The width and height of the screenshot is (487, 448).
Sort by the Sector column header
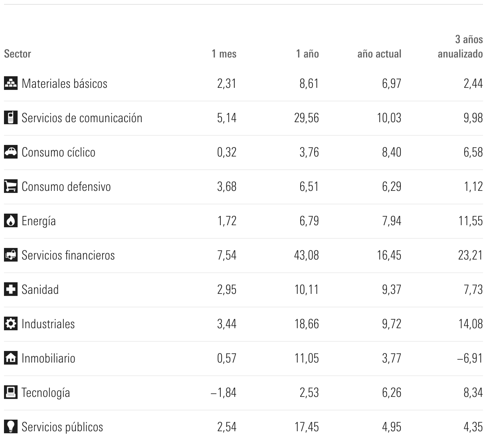tap(18, 54)
